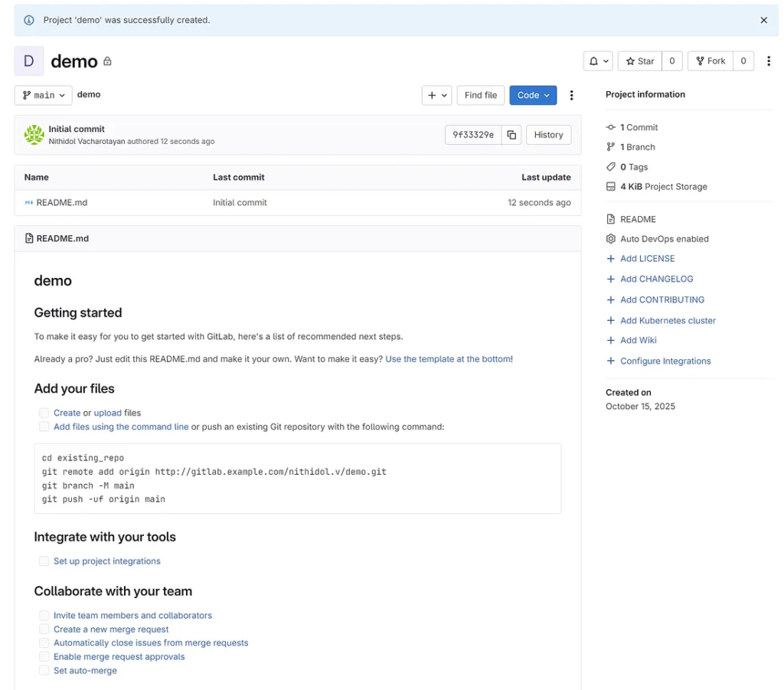
Task: Expand the main branch dropdown
Action: tap(44, 95)
